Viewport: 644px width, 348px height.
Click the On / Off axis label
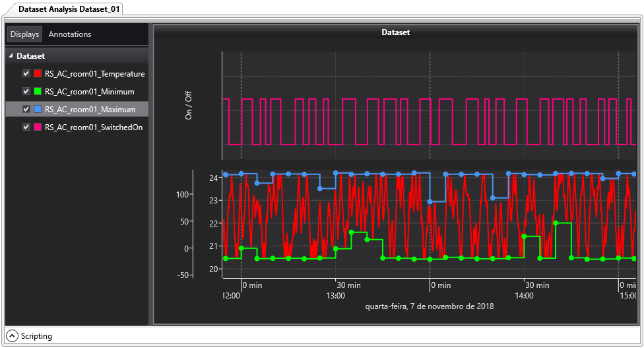[189, 106]
